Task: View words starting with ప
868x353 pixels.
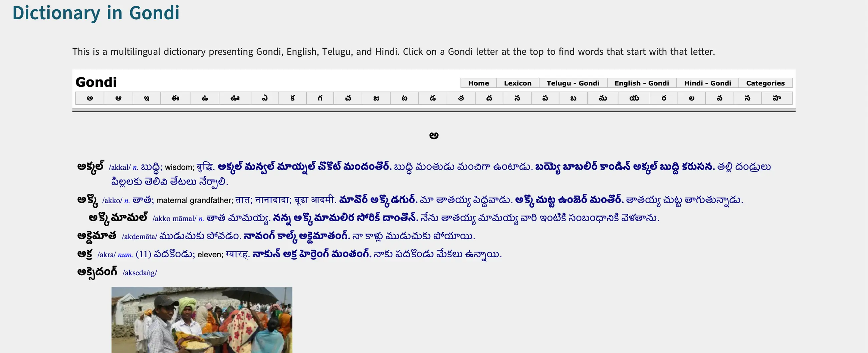Action: 545,98
